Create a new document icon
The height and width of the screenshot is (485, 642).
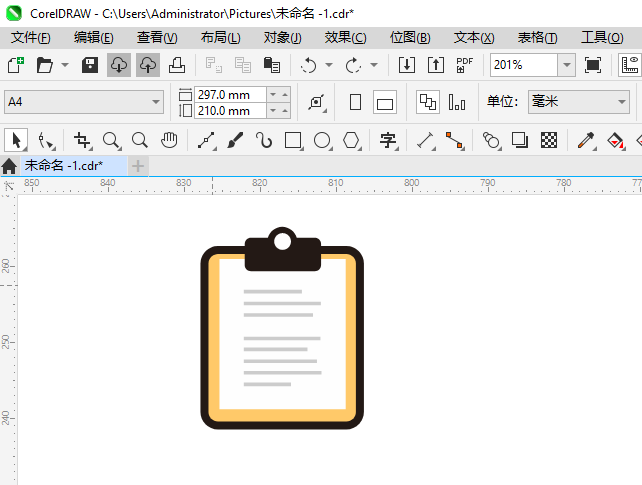click(x=16, y=65)
